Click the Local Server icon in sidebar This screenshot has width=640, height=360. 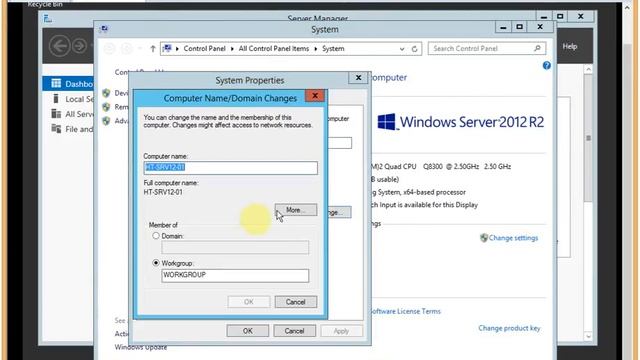(56, 99)
